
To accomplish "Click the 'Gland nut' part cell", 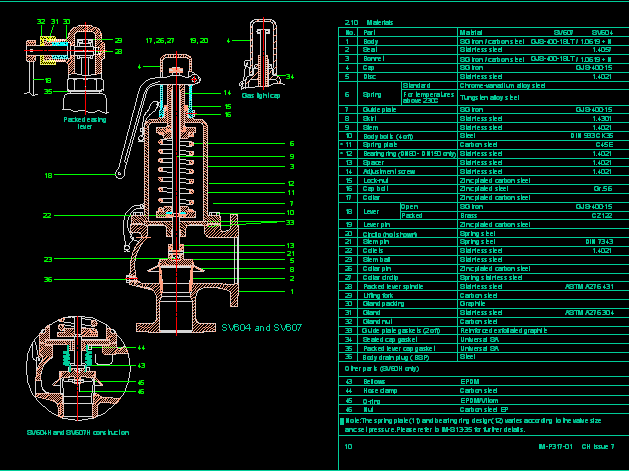I will [x=377, y=322].
